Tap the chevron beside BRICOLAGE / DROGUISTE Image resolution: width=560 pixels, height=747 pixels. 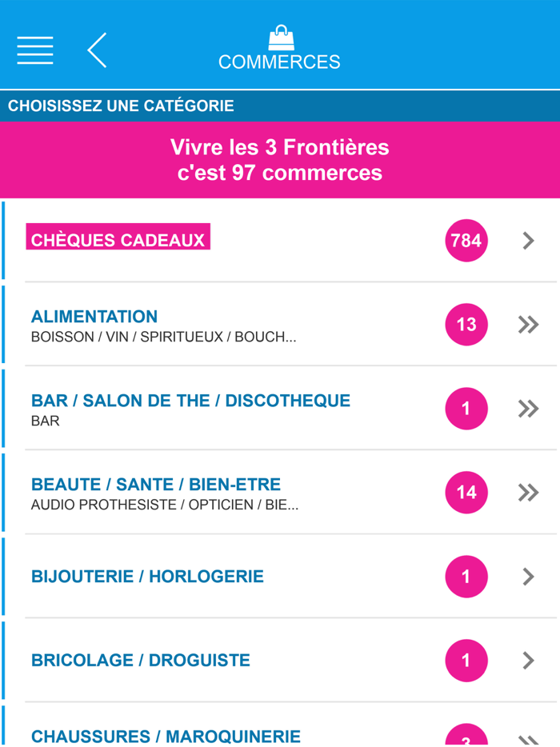[x=527, y=661]
